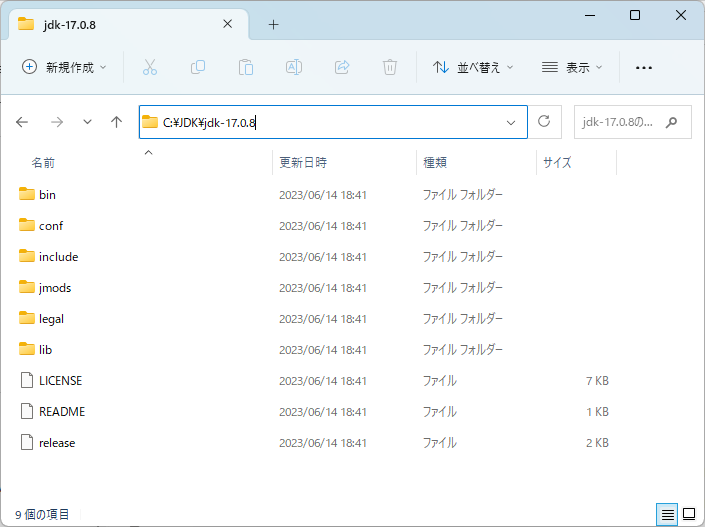Image resolution: width=705 pixels, height=527 pixels.
Task: Go up one folder level arrow
Action: (116, 122)
